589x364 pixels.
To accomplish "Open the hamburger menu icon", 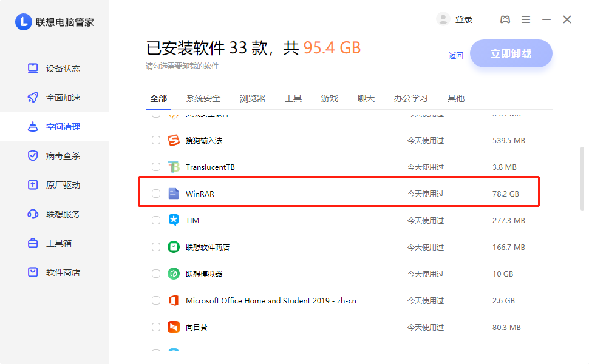I will [526, 19].
